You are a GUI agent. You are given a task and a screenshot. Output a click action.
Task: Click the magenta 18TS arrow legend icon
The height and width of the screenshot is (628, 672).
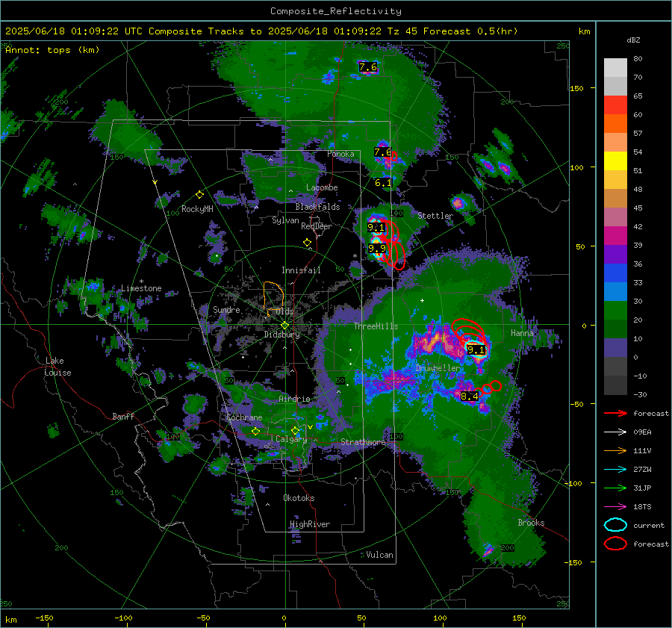(615, 507)
